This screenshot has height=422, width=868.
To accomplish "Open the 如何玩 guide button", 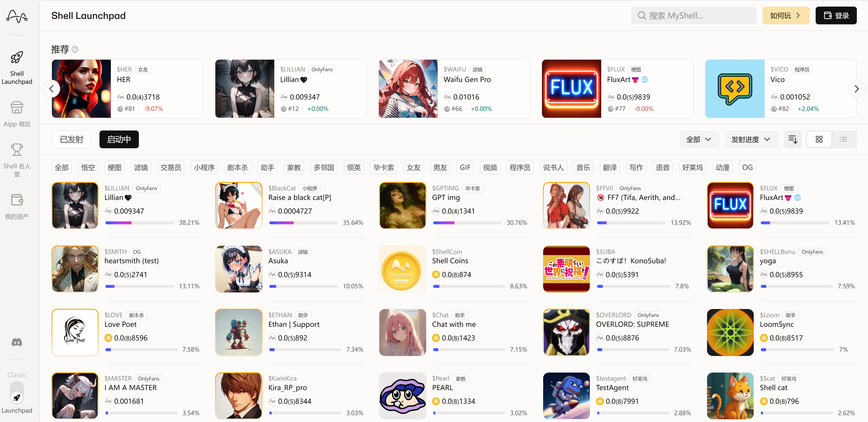I will coord(785,15).
